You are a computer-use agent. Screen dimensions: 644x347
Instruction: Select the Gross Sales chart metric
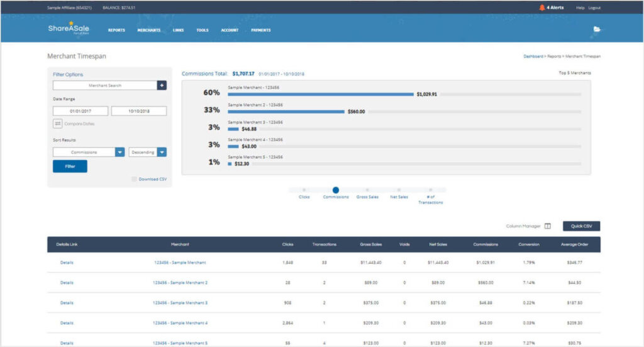click(367, 190)
